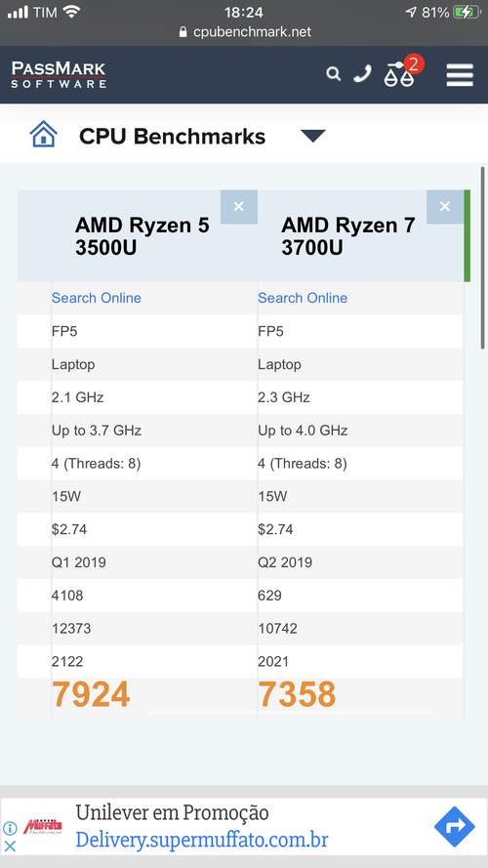The image size is (488, 868).
Task: Select the 4108 value cell
Action: point(67,596)
